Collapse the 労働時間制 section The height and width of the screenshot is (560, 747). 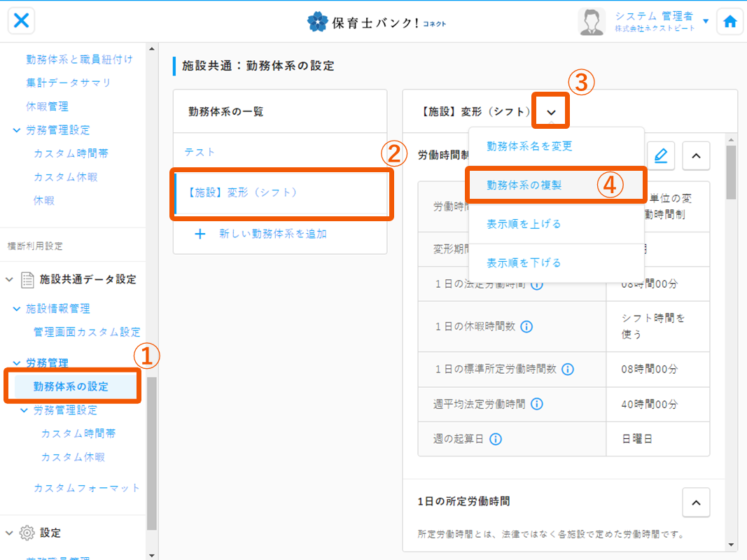696,156
